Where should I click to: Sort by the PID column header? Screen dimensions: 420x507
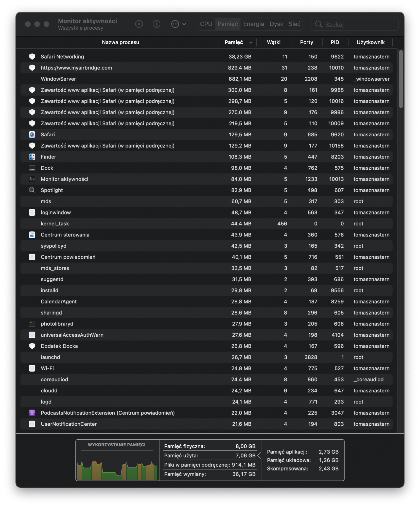335,42
